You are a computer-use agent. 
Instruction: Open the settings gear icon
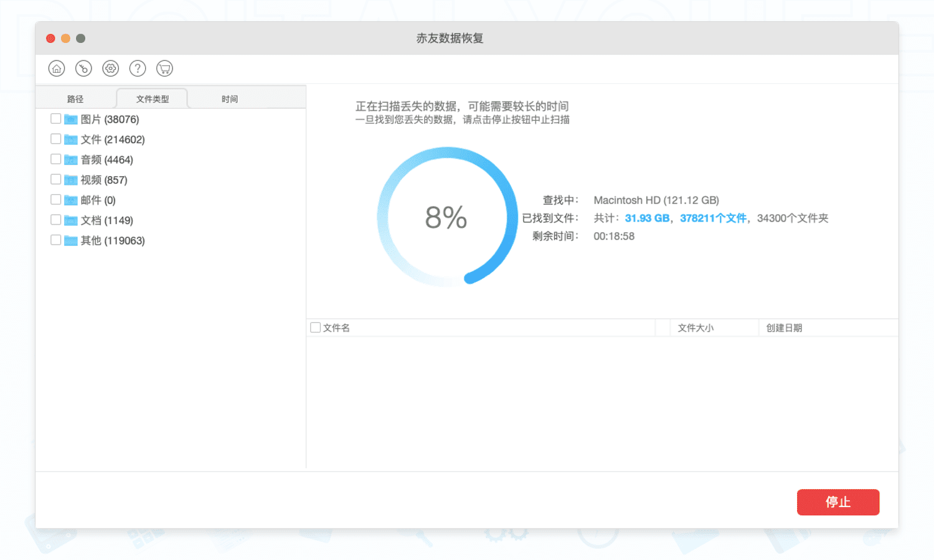[110, 68]
